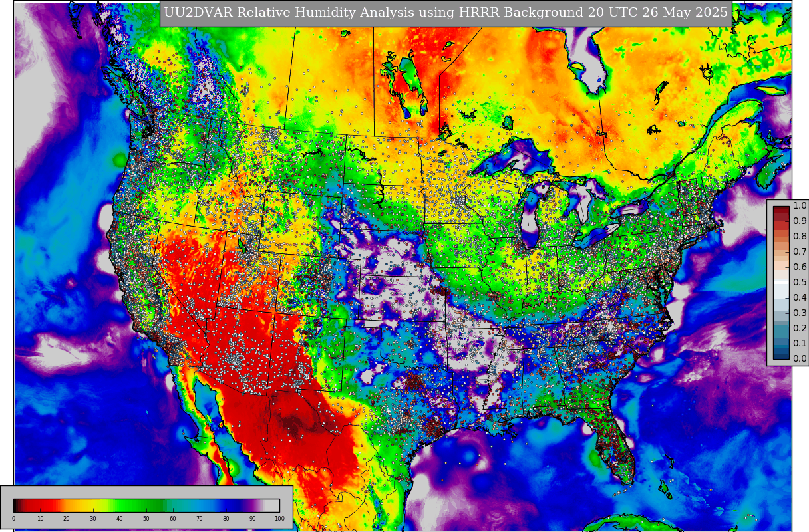Select the 1.0 label on the right colorbar

[800, 205]
